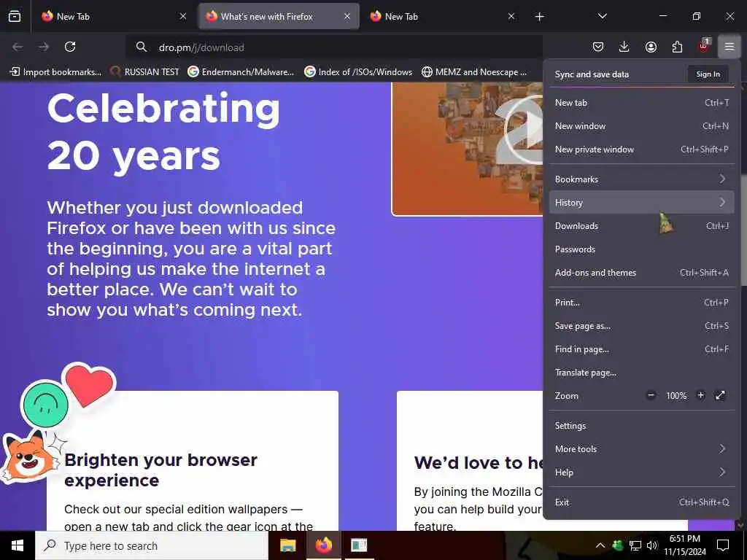Image resolution: width=747 pixels, height=560 pixels.
Task: Open Passwords from the menu
Action: pyautogui.click(x=642, y=249)
